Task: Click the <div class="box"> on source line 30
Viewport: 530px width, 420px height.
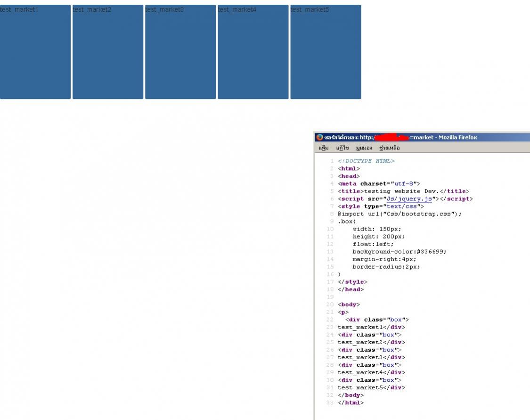Action: 369,380
